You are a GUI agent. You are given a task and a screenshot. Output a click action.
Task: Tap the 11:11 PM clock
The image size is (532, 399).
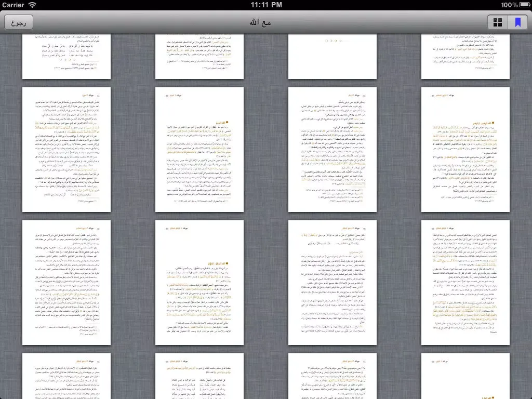[x=267, y=5]
